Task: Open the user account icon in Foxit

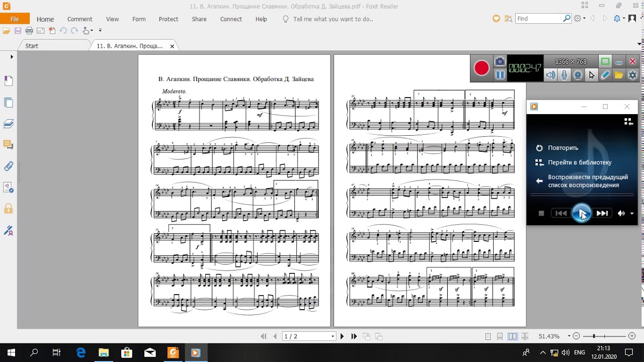Action: (x=632, y=19)
